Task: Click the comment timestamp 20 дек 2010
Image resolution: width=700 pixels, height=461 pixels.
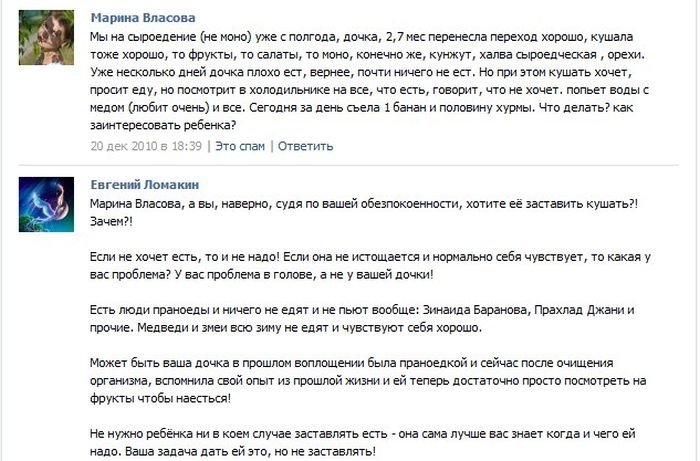Action: [x=145, y=145]
